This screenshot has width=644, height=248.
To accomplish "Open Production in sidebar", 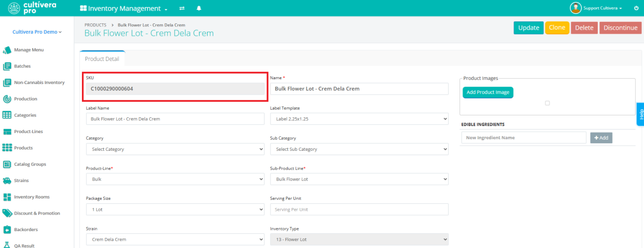I will click(26, 99).
